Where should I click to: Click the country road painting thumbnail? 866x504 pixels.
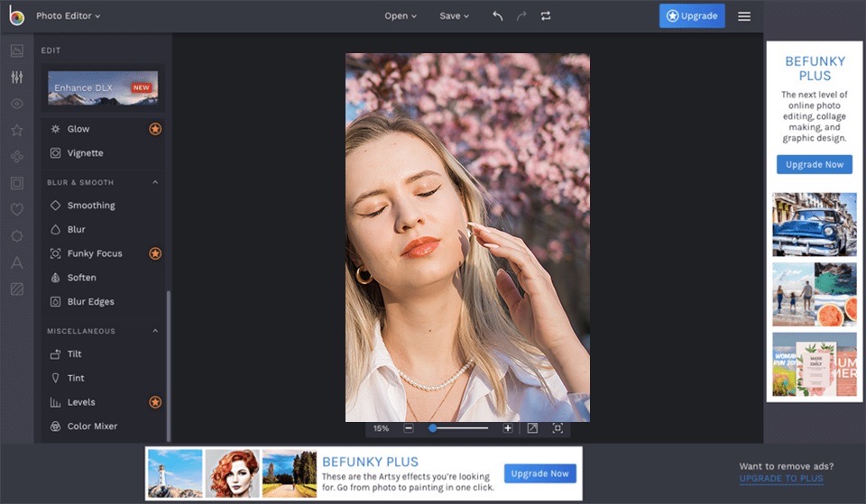[x=290, y=473]
